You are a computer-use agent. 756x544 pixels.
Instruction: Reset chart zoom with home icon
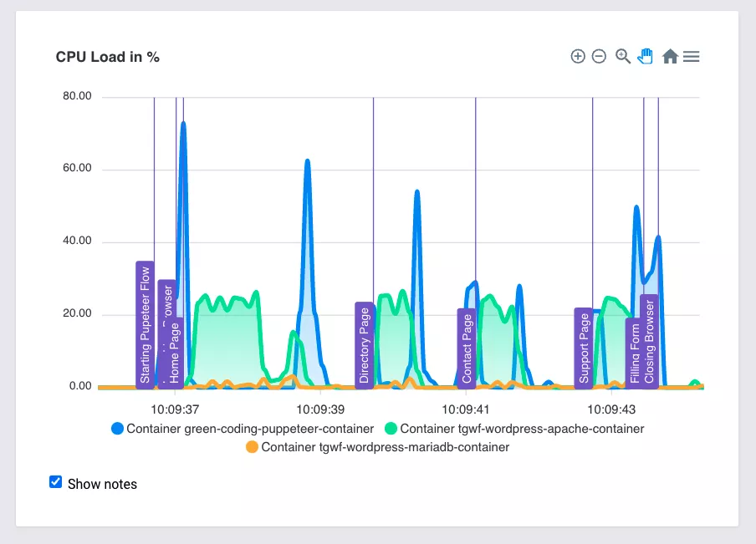pos(670,56)
